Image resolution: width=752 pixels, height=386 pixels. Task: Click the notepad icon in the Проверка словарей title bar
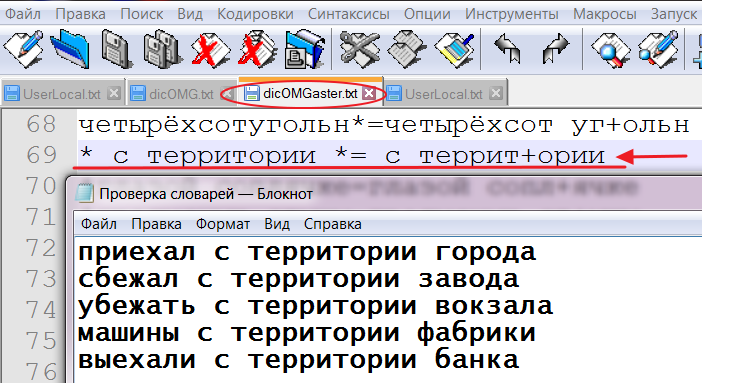point(85,194)
